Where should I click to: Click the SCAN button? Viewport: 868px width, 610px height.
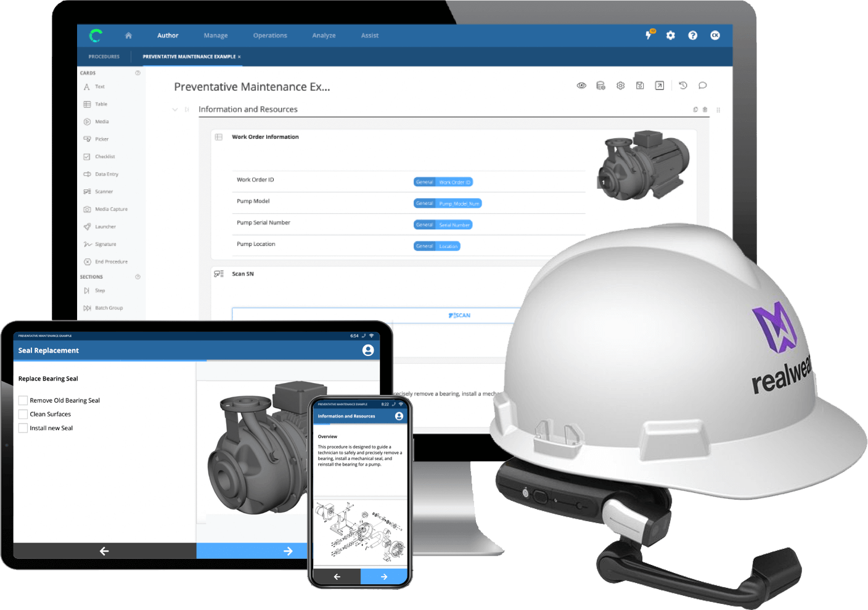point(459,316)
